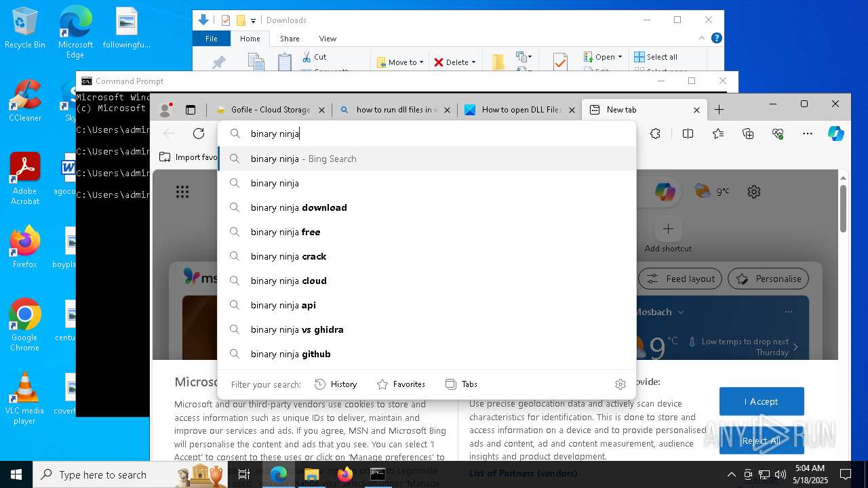
Task: Close the New tab tab
Action: 696,110
